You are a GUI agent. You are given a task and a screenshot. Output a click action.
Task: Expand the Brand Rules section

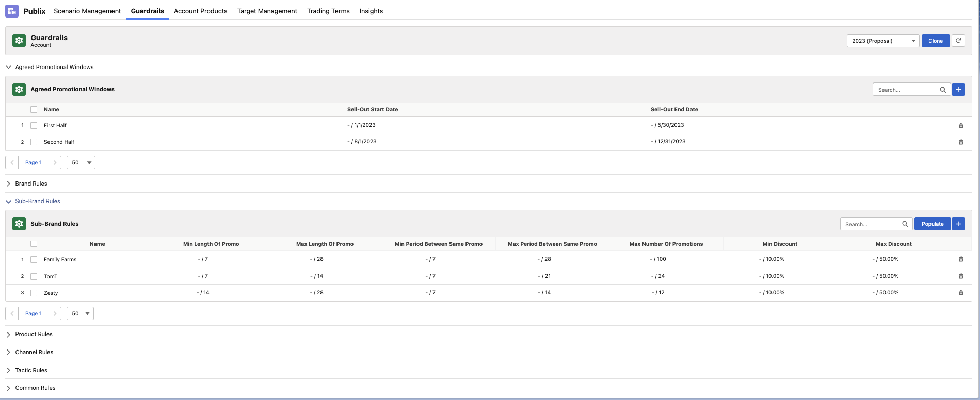pos(9,184)
